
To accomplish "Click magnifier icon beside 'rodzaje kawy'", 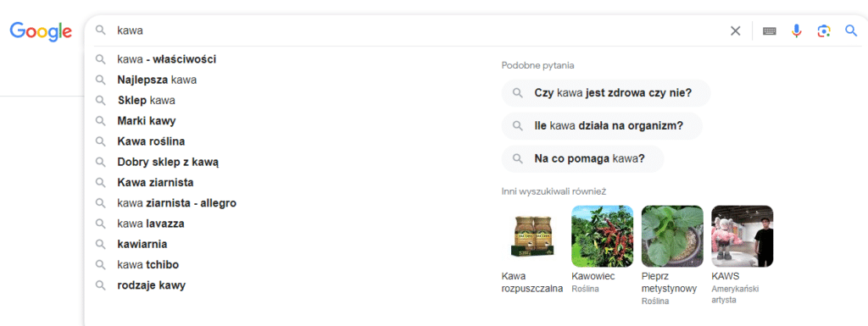I will coord(100,285).
